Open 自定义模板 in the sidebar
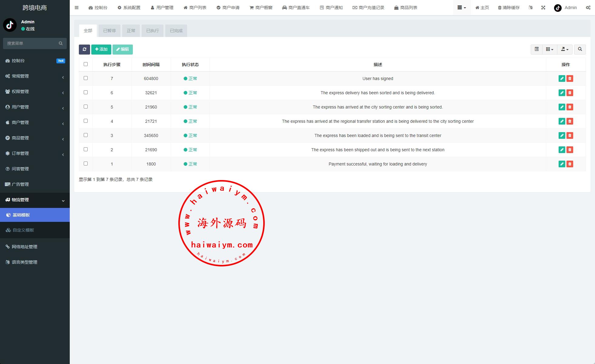The height and width of the screenshot is (364, 595). tap(23, 230)
